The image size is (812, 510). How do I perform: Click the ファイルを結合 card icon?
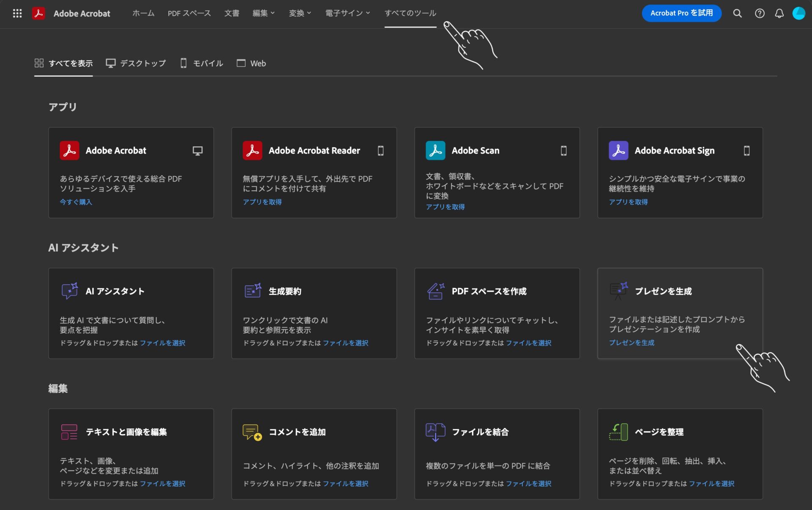point(436,432)
